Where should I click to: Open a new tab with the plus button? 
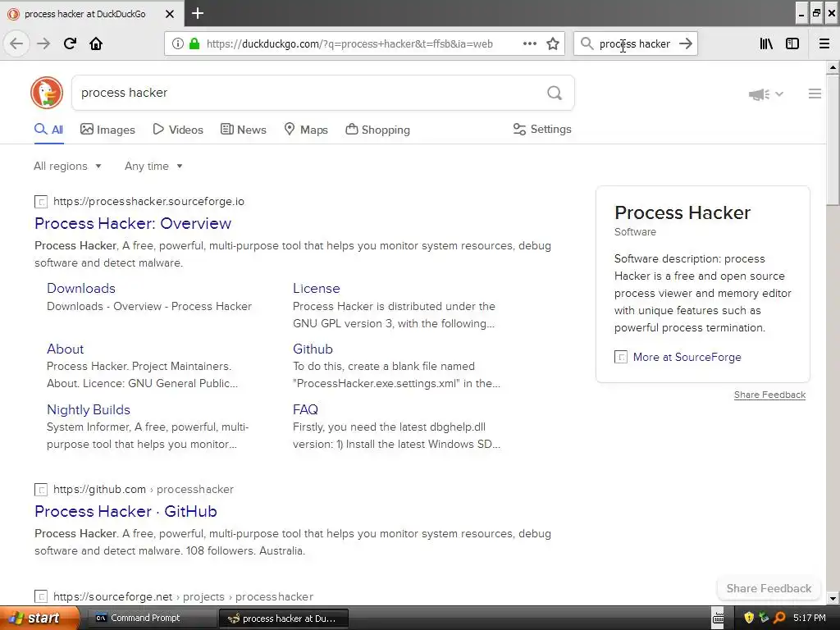tap(198, 13)
